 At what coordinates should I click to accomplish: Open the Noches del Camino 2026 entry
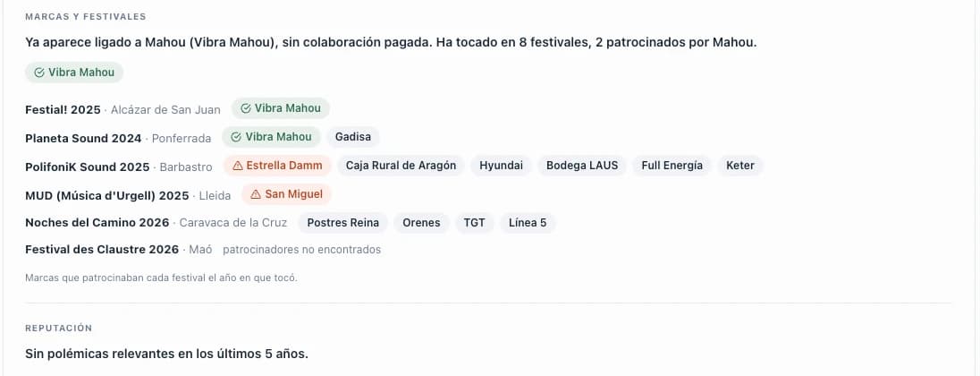pos(97,223)
